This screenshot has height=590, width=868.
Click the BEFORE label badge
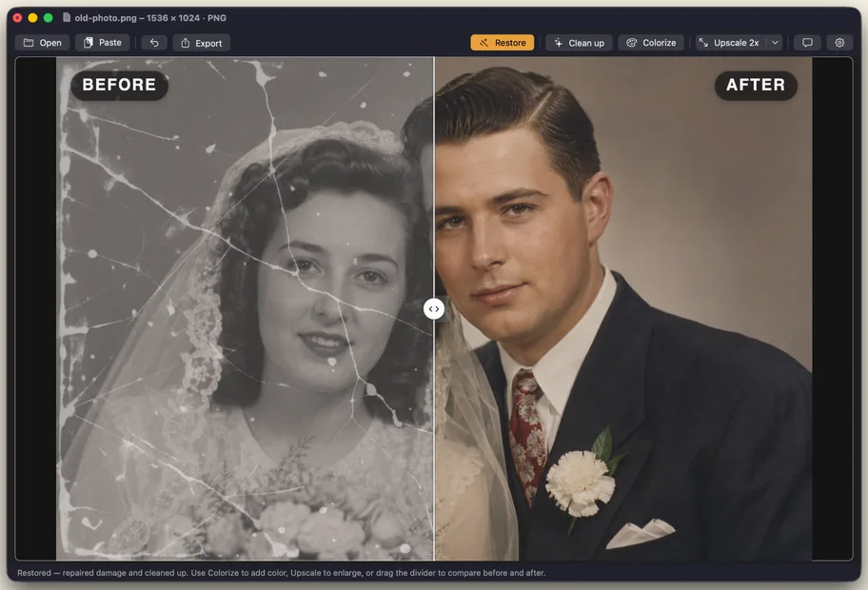click(x=119, y=85)
